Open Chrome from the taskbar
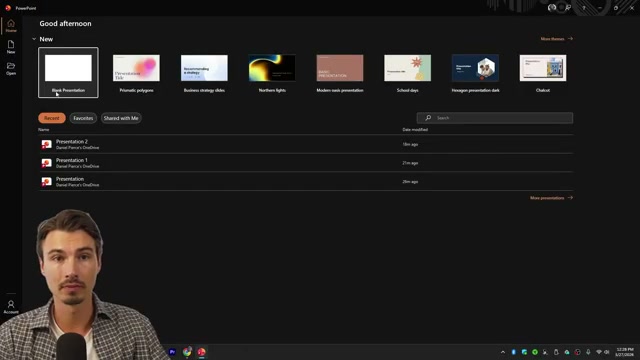This screenshot has height=360, width=640. pyautogui.click(x=187, y=352)
